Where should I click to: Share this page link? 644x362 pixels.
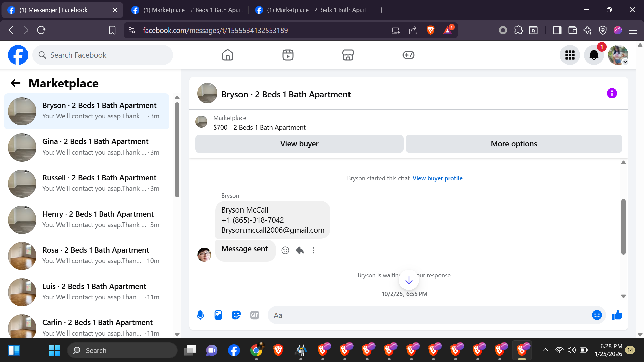click(413, 30)
